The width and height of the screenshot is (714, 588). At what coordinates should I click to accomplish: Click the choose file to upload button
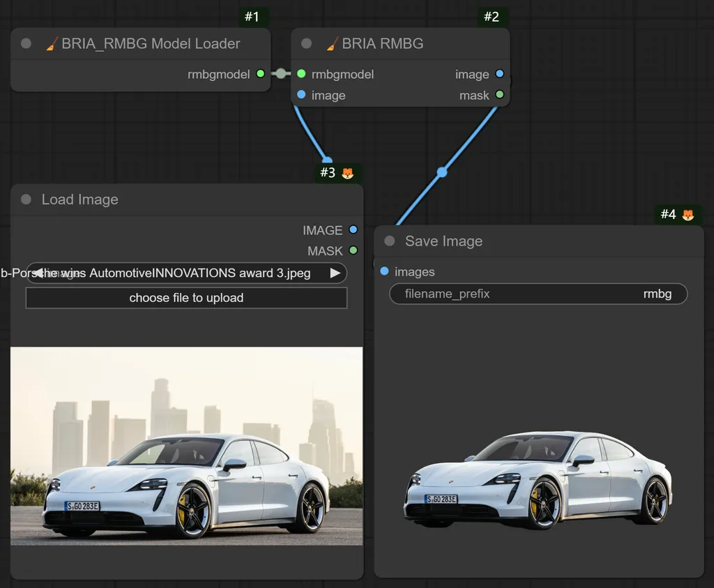pos(186,298)
